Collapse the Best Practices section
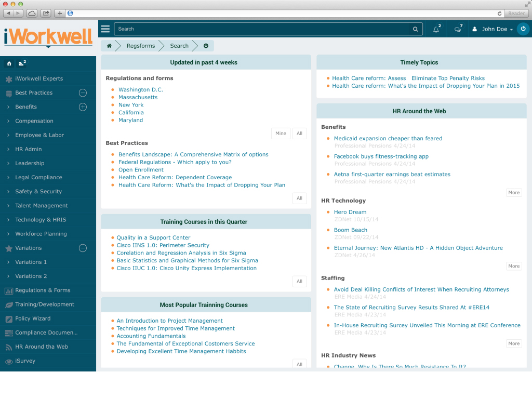Viewport: 532px width, 399px height. pyautogui.click(x=83, y=93)
